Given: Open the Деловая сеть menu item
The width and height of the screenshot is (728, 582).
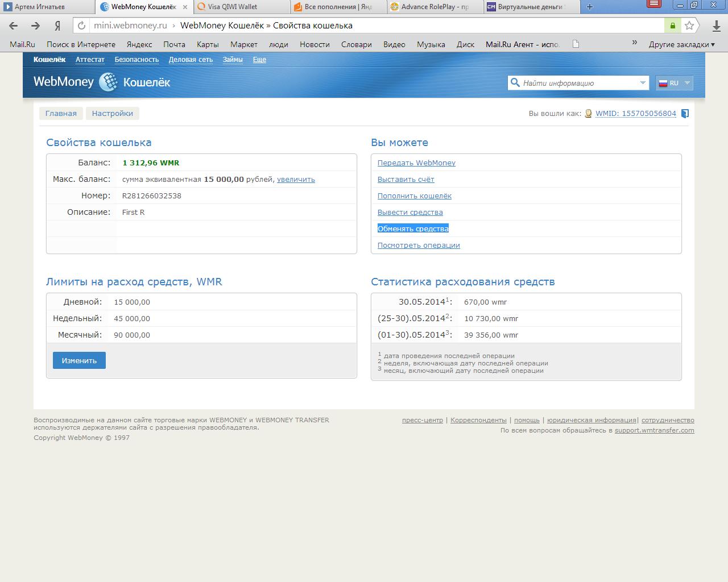Looking at the screenshot, I should click(x=191, y=60).
